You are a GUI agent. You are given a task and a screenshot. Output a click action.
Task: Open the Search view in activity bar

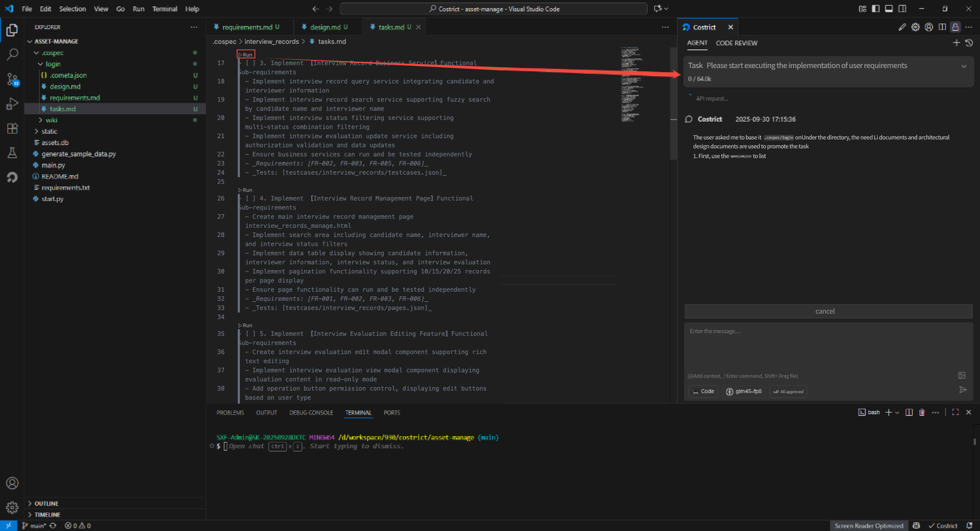[12, 54]
